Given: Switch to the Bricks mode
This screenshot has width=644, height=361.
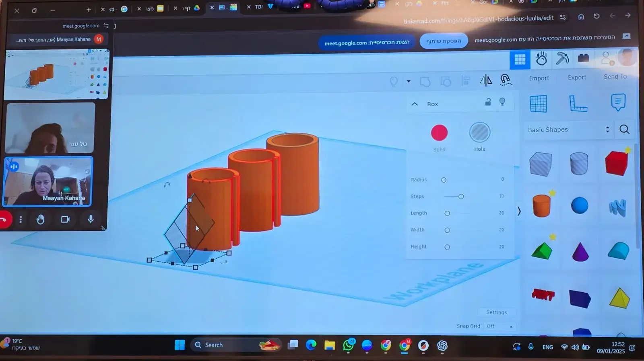Looking at the screenshot, I should (584, 58).
